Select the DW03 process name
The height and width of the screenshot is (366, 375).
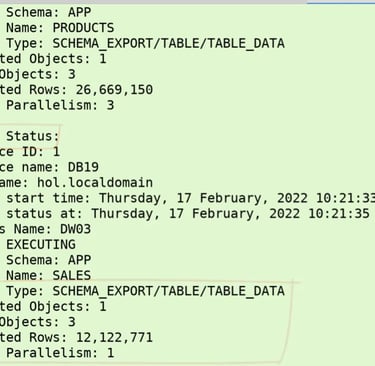pyautogui.click(x=75, y=229)
